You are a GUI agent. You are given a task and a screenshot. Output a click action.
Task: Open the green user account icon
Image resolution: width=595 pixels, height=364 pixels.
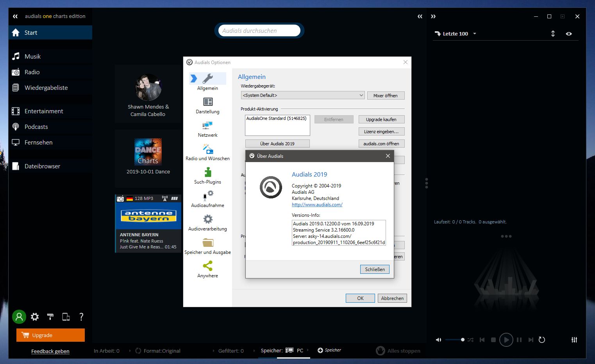point(19,317)
